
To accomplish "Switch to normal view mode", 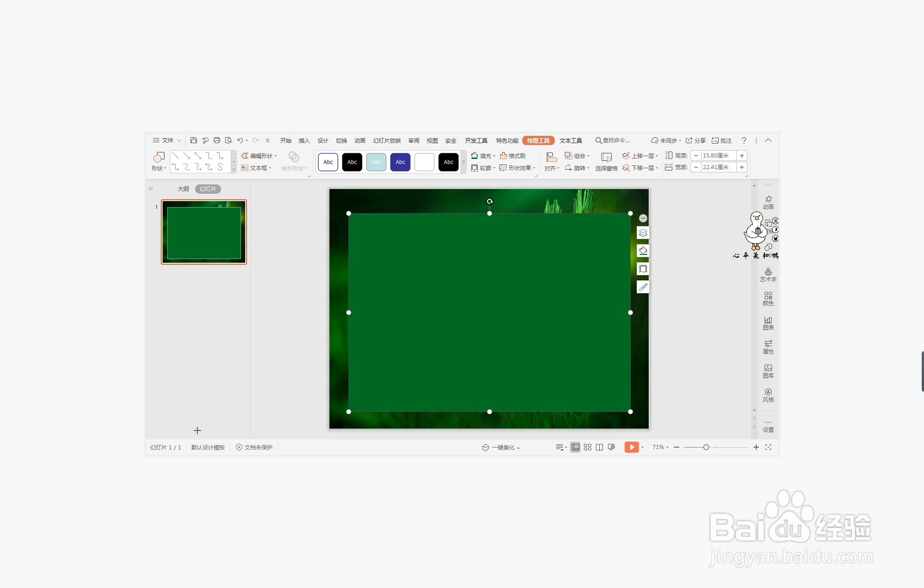I will point(575,447).
